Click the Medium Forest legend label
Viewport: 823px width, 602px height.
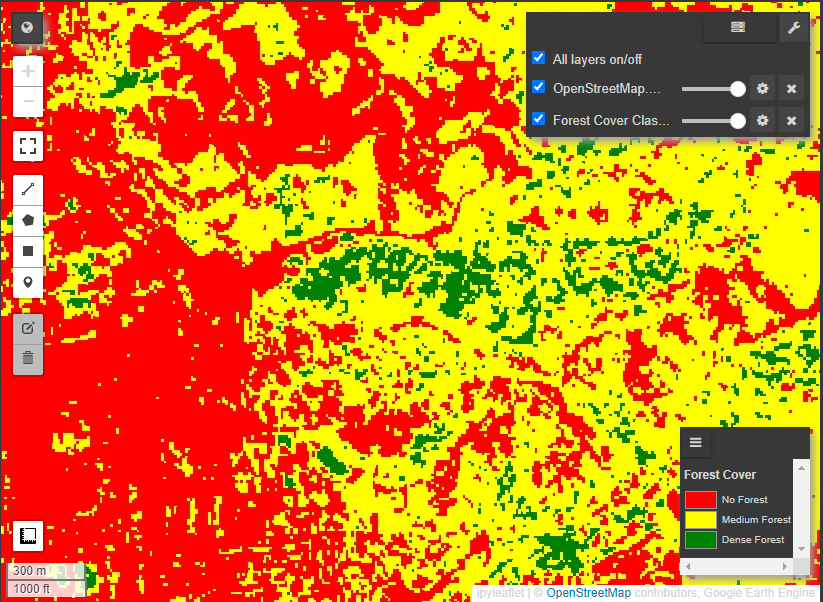(x=756, y=520)
